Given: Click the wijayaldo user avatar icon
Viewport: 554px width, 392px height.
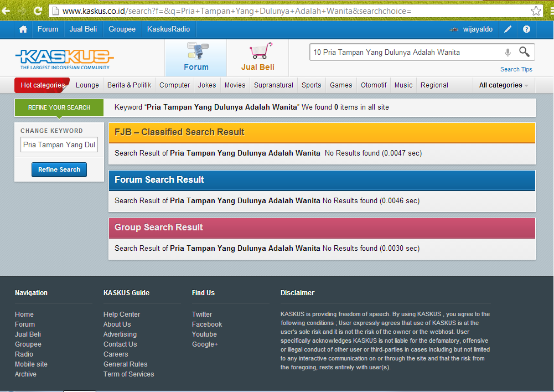Looking at the screenshot, I should coord(454,30).
